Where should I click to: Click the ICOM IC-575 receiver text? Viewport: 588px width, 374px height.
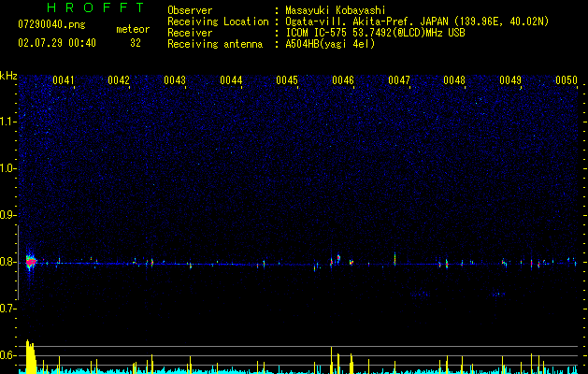[x=375, y=33]
